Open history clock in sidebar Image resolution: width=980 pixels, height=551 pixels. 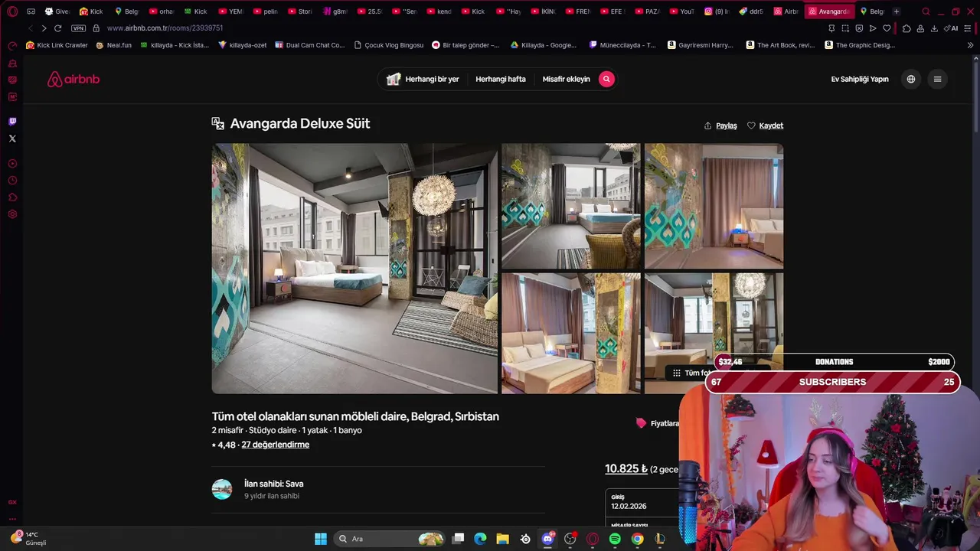(12, 181)
